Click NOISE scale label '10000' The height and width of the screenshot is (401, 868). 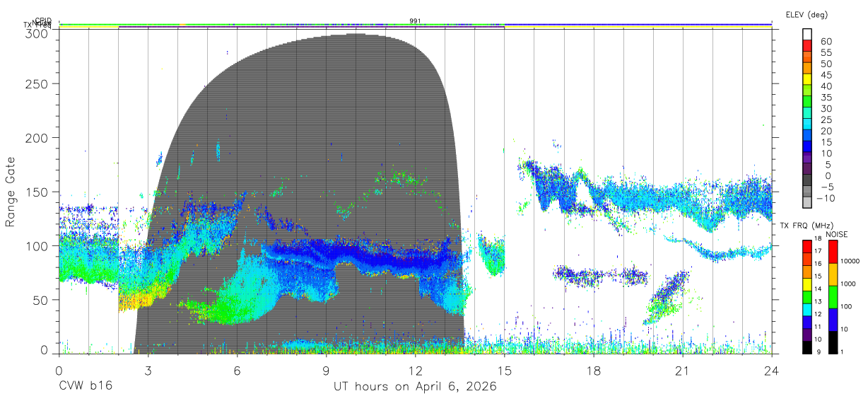pos(850,262)
